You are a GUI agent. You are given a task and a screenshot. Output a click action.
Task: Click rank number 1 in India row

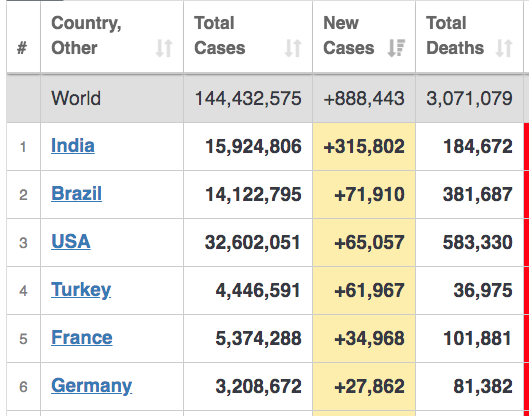[x=23, y=147]
